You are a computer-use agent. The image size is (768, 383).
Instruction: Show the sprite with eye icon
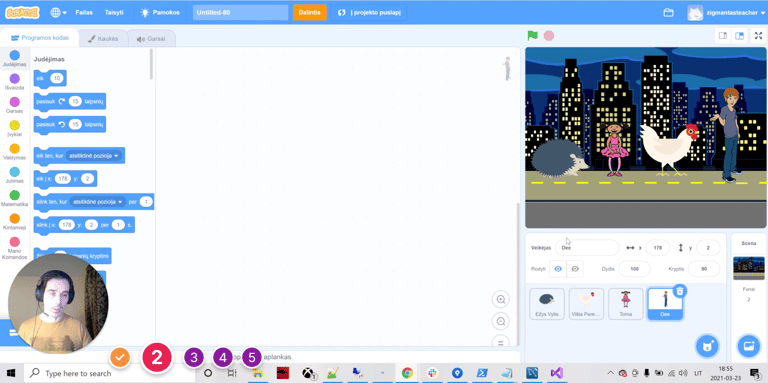[x=558, y=269]
